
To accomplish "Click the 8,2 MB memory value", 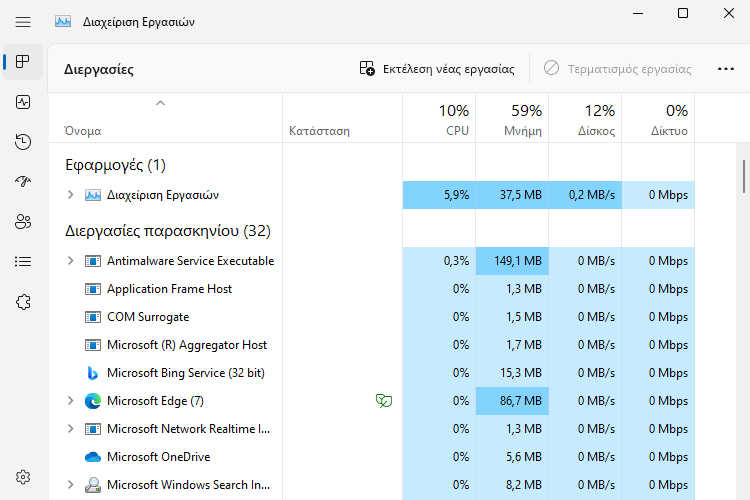I will [x=524, y=485].
